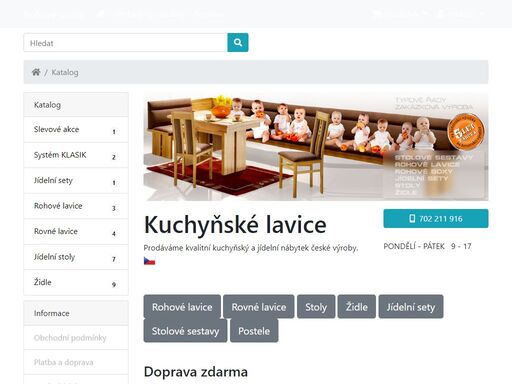Click the Stolové sestavy button

185,331
